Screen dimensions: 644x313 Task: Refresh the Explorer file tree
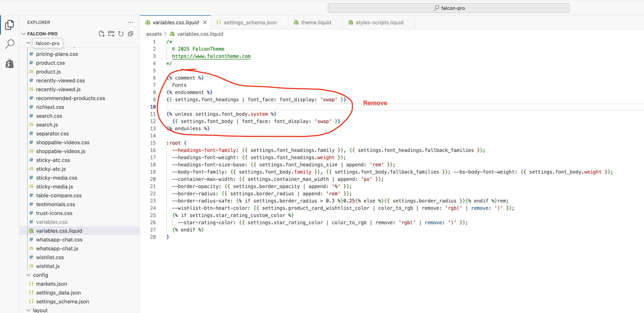pos(121,34)
